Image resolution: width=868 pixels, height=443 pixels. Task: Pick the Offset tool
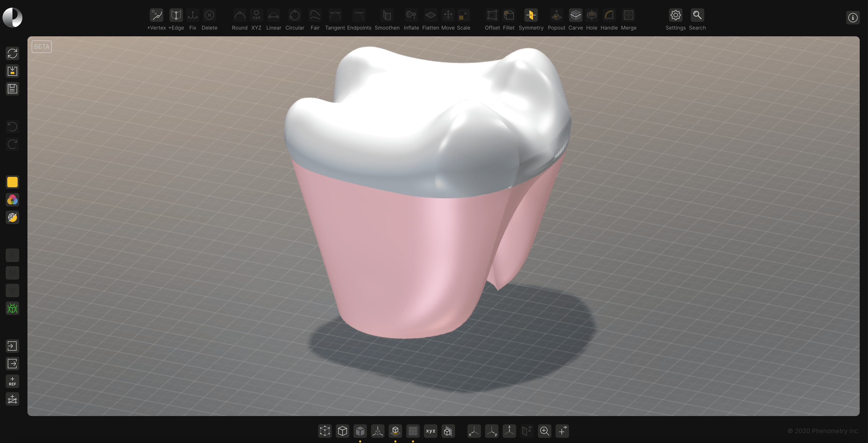pos(492,15)
